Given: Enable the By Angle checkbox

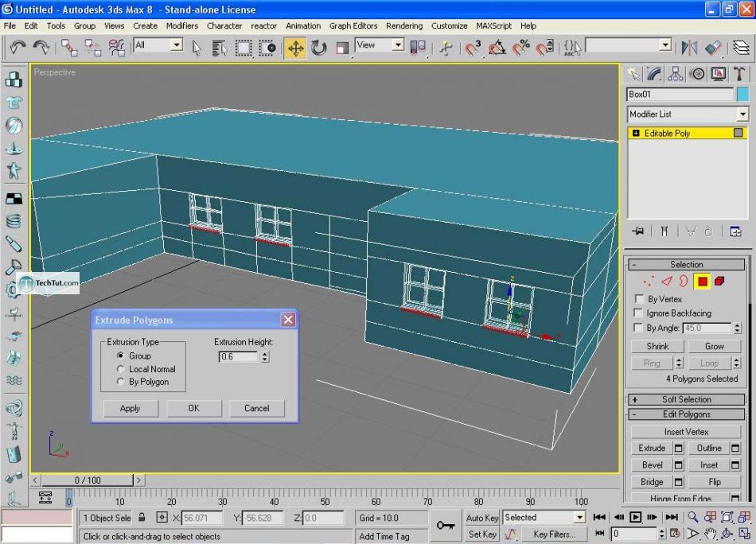Looking at the screenshot, I should coord(638,328).
